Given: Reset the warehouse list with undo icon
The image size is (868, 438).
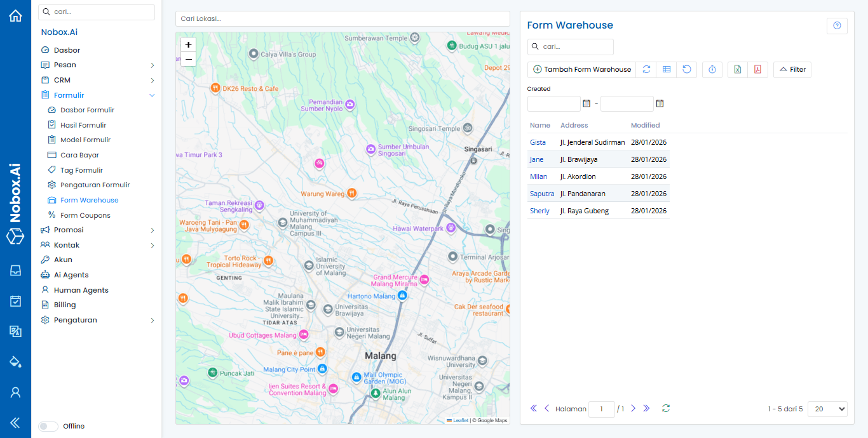Looking at the screenshot, I should (686, 69).
